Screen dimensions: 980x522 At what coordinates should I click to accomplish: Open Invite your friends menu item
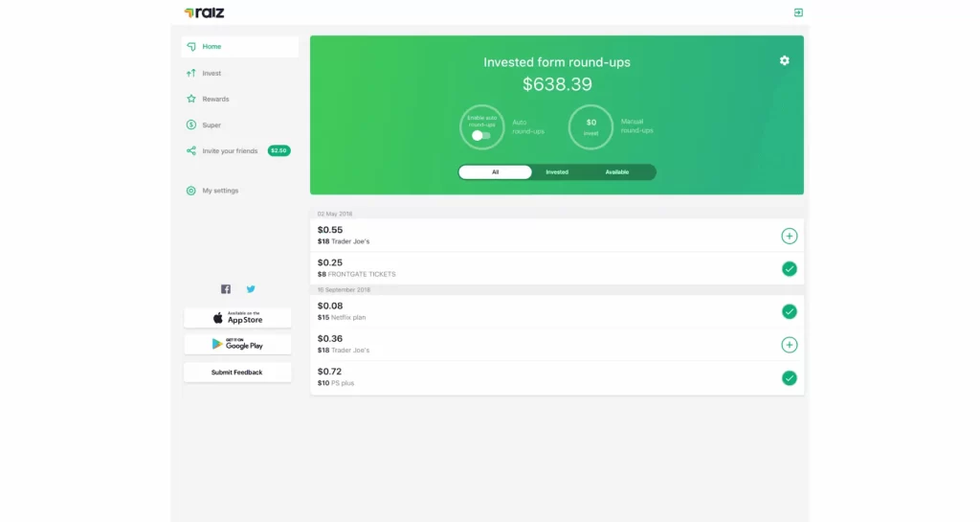(x=240, y=150)
